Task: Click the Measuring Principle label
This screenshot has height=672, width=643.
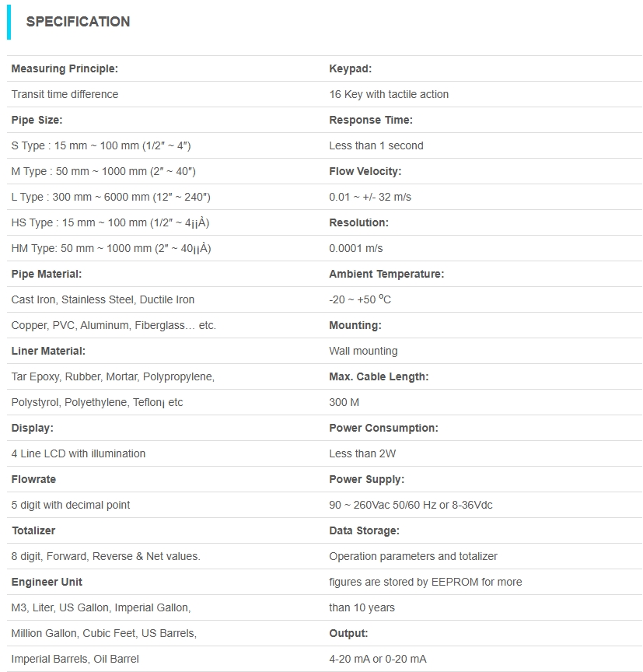Action: pyautogui.click(x=65, y=68)
